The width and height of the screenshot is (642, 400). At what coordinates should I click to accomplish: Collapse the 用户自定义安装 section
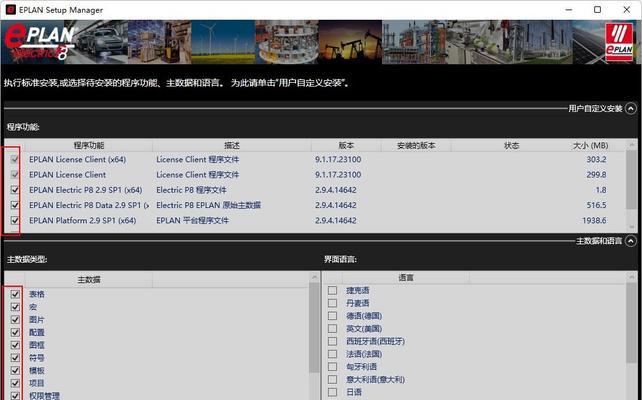(631, 108)
